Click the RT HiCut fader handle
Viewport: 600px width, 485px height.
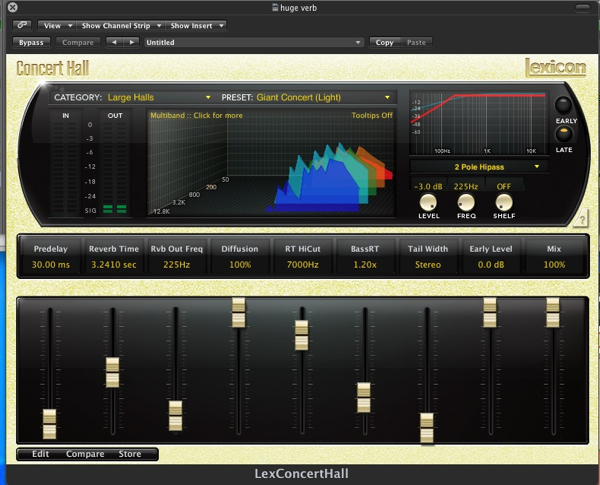pos(302,335)
